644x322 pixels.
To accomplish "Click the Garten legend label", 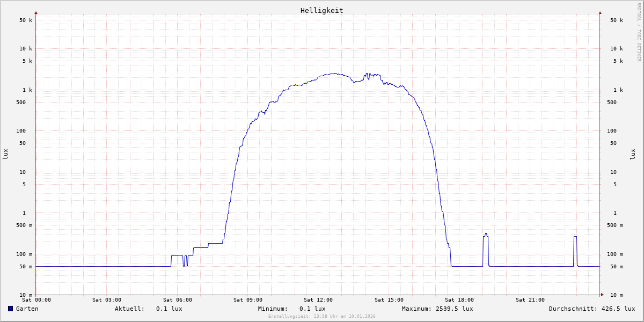I will pyautogui.click(x=27, y=309).
